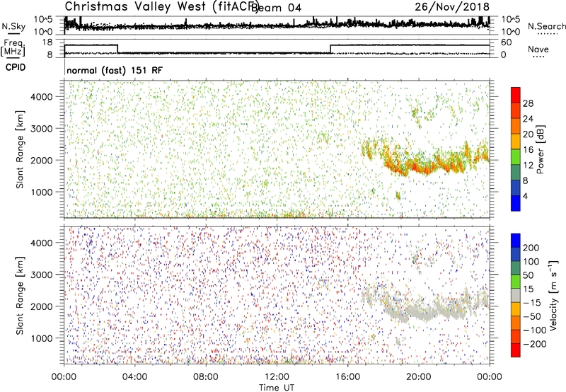
Task: Click the '1000' tick on velocity panel
Action: click(42, 338)
